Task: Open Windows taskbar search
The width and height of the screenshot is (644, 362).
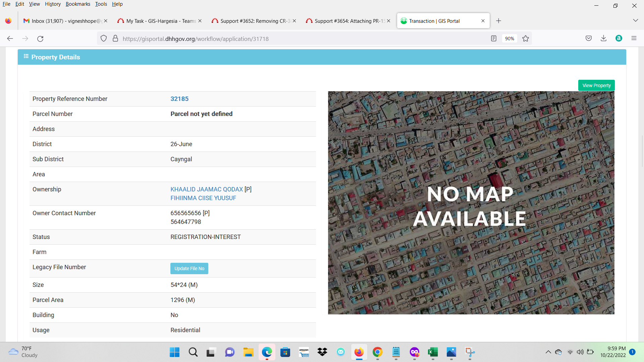Action: (193, 352)
